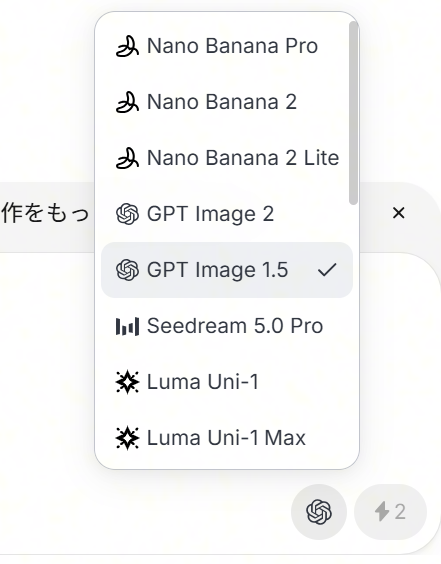This screenshot has width=441, height=564.
Task: Click the model list scrollbar thumb
Action: pos(354,113)
